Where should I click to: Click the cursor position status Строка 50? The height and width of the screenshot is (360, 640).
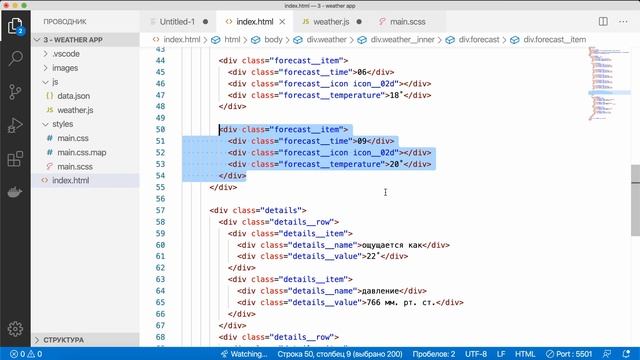[x=340, y=354]
